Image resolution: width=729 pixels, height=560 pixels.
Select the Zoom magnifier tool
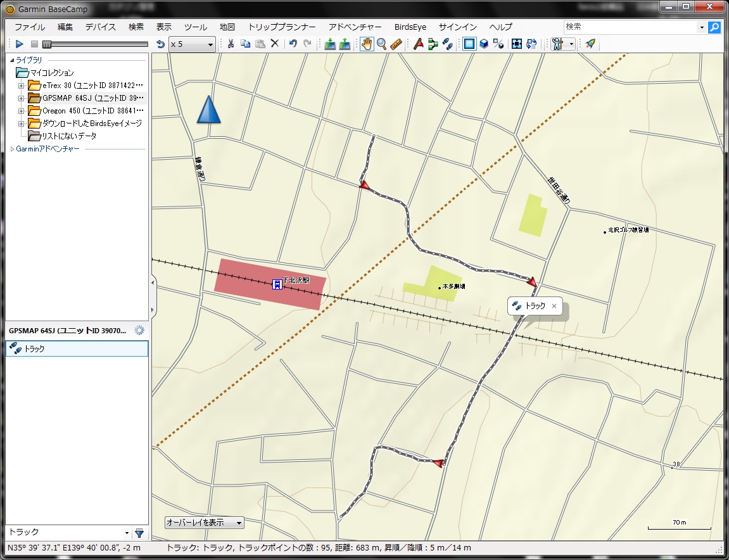point(382,44)
